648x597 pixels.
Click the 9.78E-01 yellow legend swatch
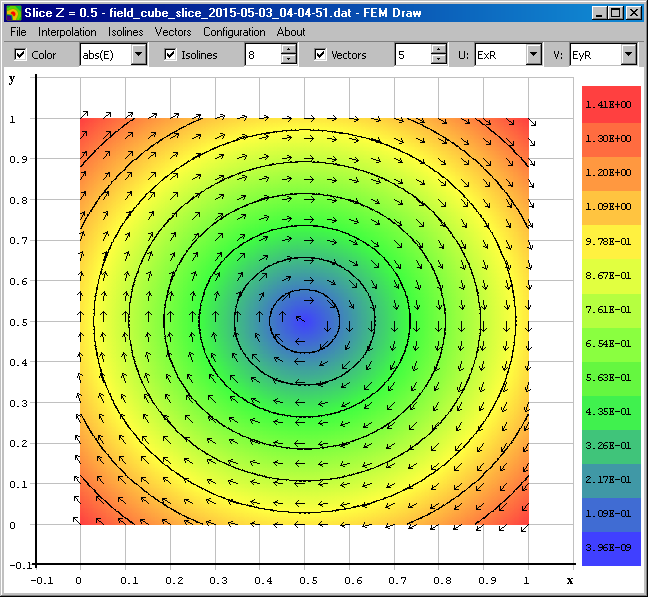tap(611, 242)
